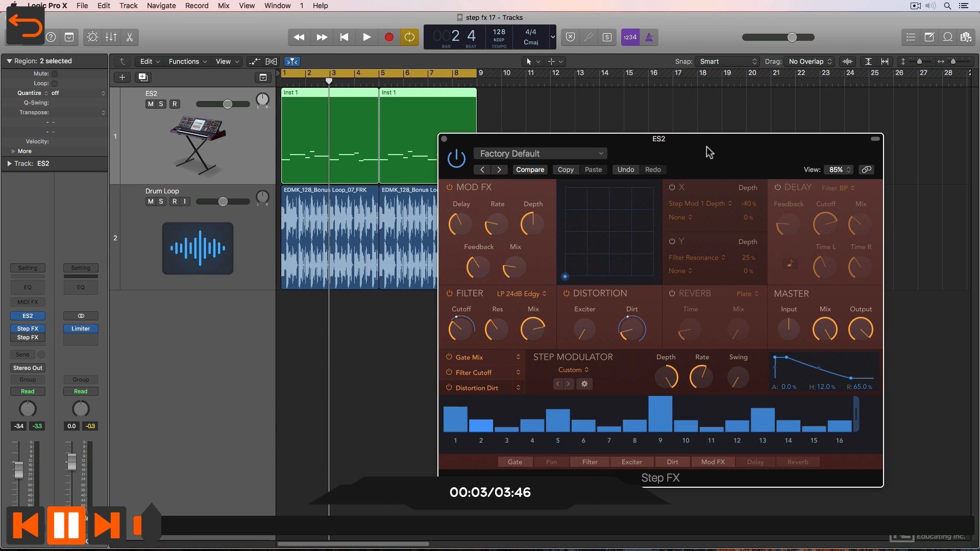Record-enable the Drum Loop track
This screenshot has width=980, height=551.
(x=175, y=202)
